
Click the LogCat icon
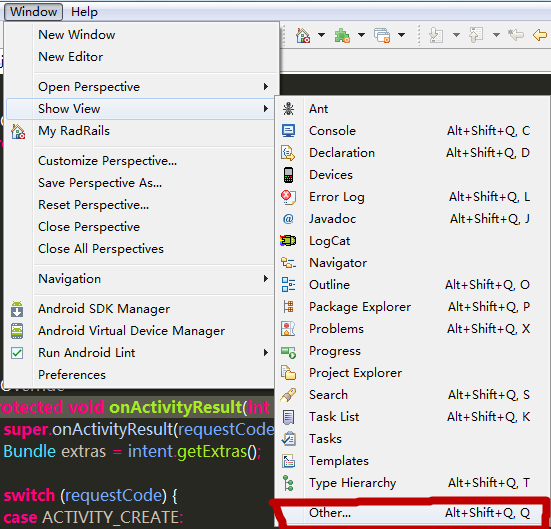(x=288, y=241)
